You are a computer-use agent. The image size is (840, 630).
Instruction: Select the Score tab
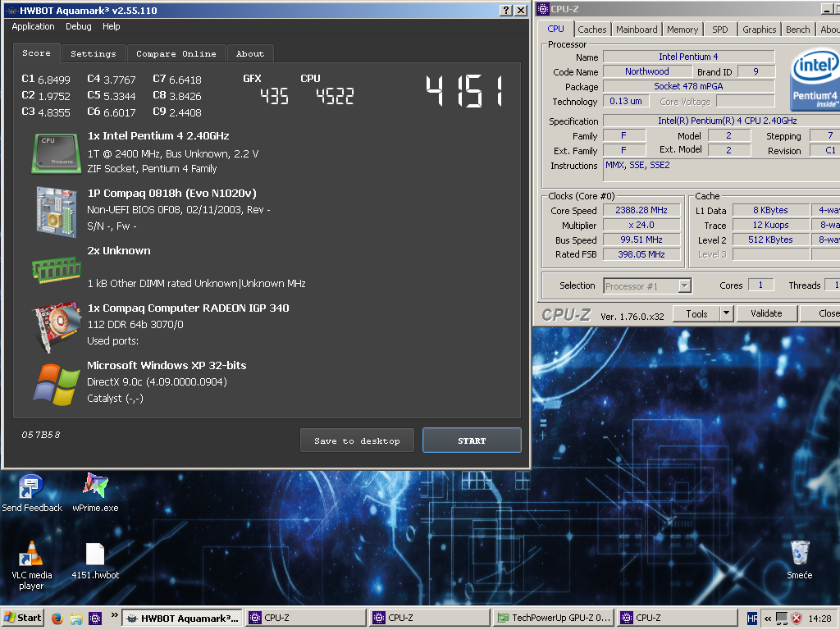pos(36,53)
